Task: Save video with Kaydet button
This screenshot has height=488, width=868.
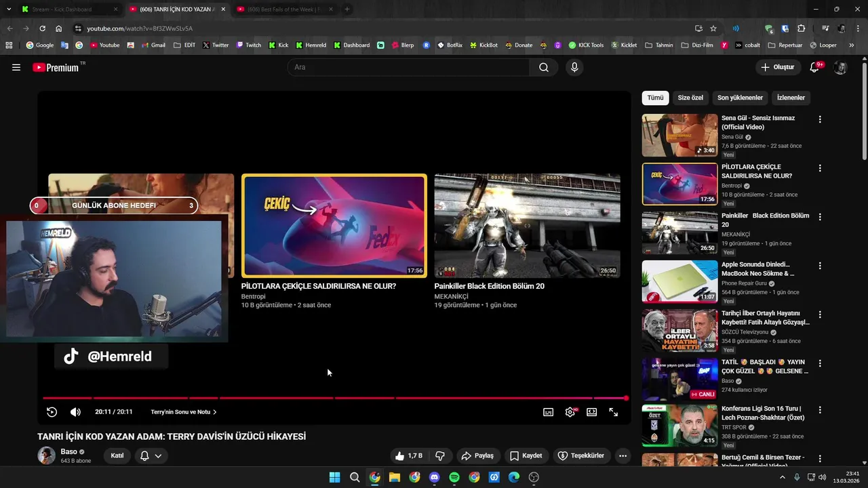Action: click(526, 455)
